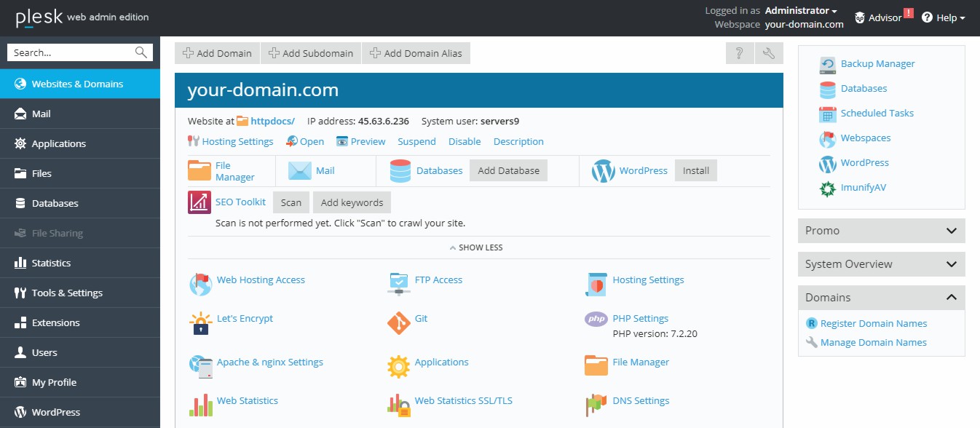Click the Backup Manager icon
Image resolution: width=980 pixels, height=428 pixels.
point(828,64)
